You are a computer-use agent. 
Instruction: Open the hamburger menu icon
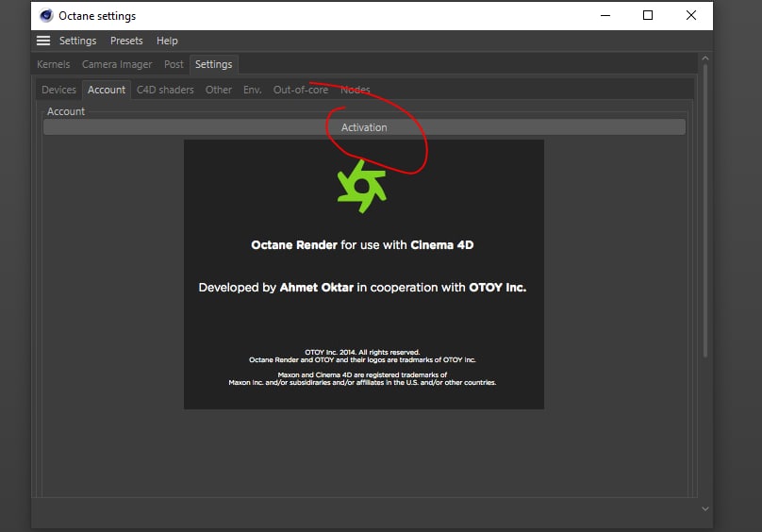click(x=43, y=41)
